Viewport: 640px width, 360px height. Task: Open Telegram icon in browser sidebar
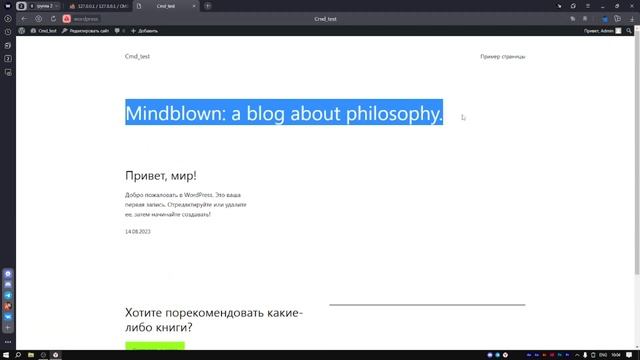point(8,295)
